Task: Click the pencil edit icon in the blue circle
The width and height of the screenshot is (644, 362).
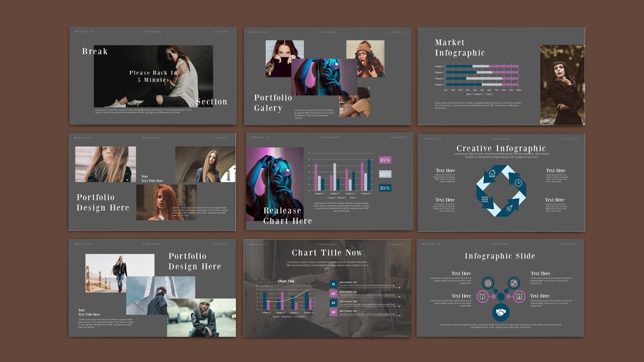Action: point(514,283)
